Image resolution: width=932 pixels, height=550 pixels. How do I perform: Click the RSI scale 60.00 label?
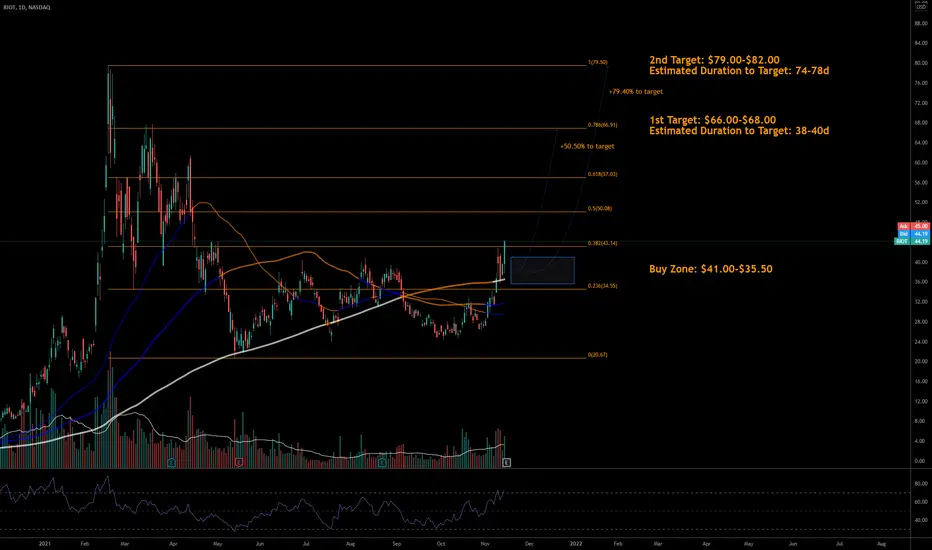(x=921, y=502)
